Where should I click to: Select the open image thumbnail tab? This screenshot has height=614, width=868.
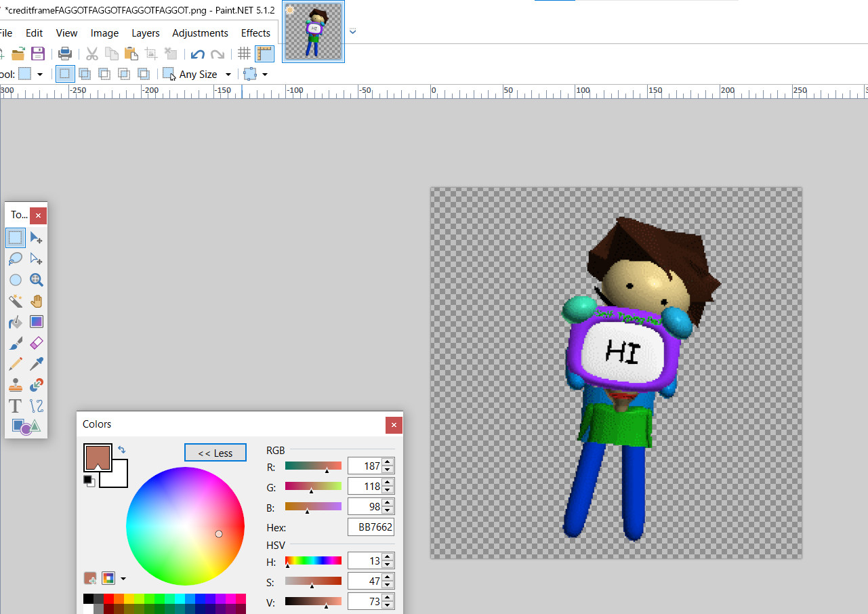pos(313,31)
